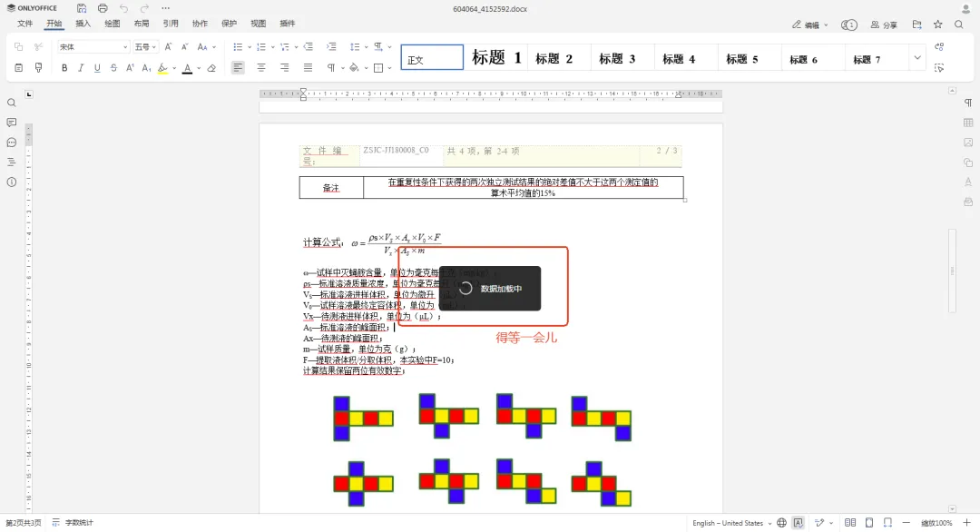Switch to the 布局 tab
The width and height of the screenshot is (980, 532).
tap(142, 24)
